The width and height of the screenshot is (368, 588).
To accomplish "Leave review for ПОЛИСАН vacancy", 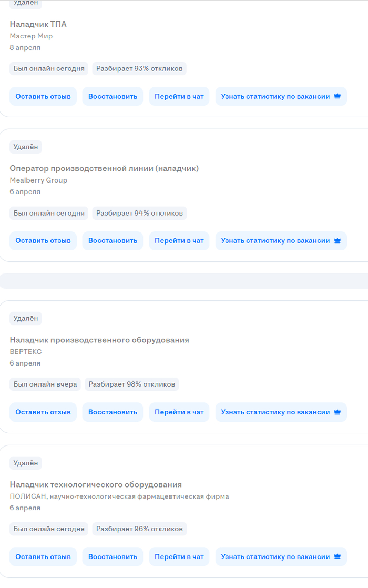I will click(x=43, y=557).
